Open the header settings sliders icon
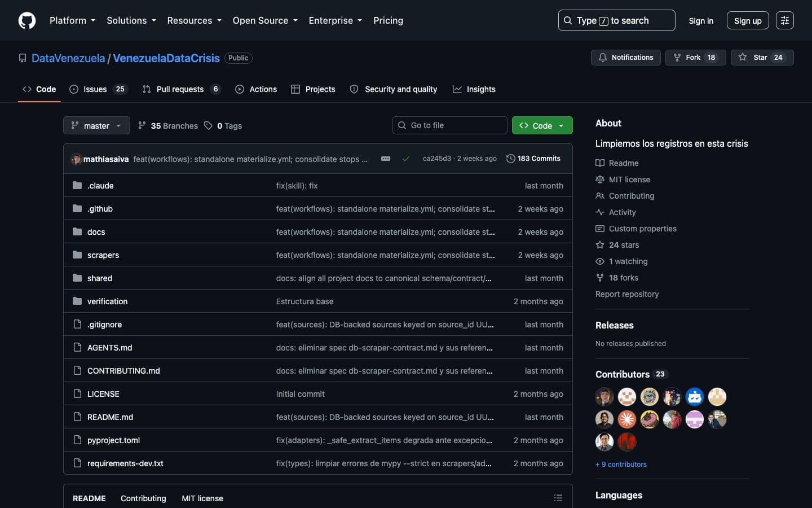812x508 pixels. tap(785, 20)
